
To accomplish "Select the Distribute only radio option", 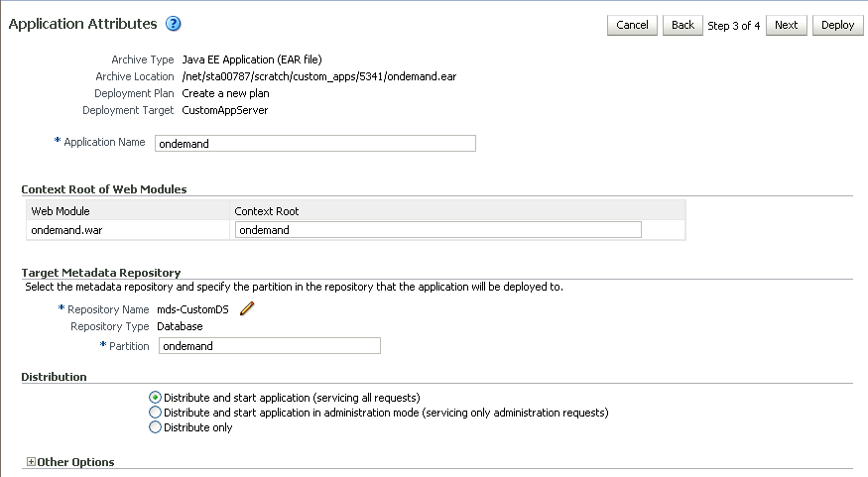I will pyautogui.click(x=155, y=427).
